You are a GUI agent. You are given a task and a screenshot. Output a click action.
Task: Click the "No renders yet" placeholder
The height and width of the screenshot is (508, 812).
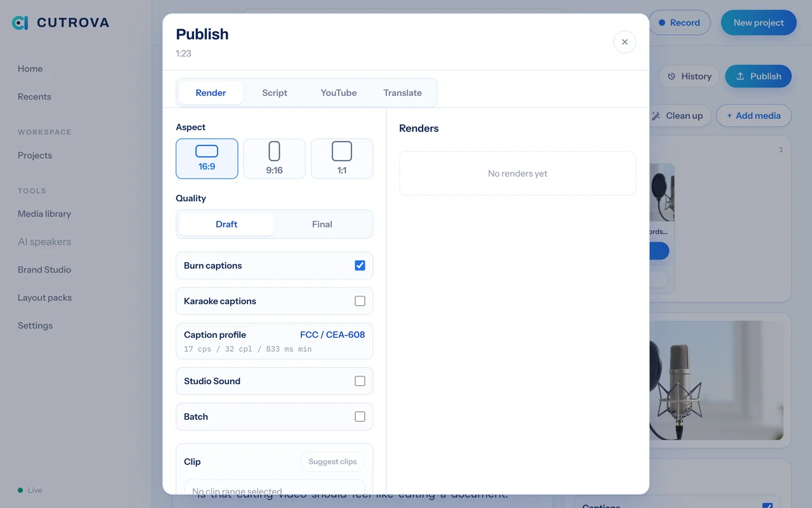pyautogui.click(x=518, y=173)
